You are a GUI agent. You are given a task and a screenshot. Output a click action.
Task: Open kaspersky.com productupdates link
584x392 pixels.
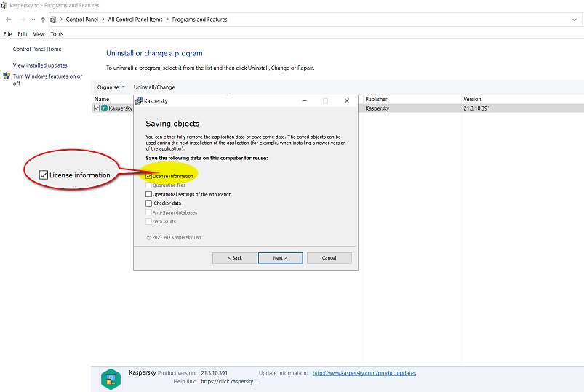(364, 373)
